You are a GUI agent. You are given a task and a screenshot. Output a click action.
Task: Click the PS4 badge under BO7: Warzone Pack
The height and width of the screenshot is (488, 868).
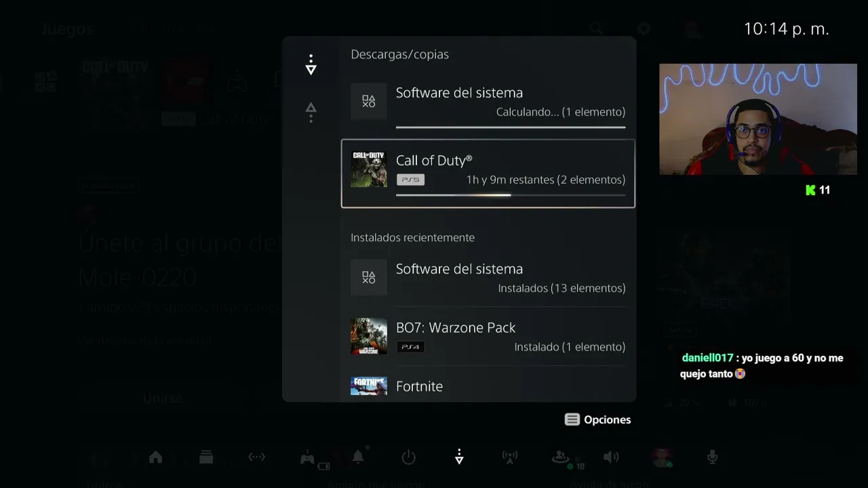click(410, 347)
